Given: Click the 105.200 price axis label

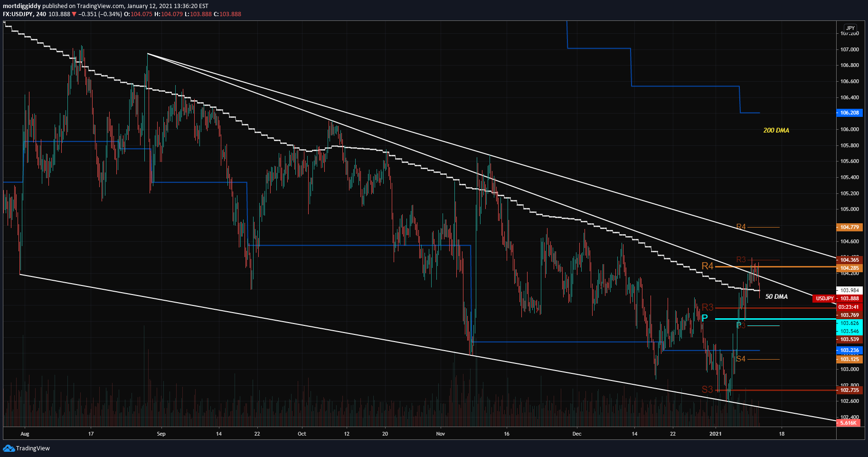Looking at the screenshot, I should [x=849, y=193].
